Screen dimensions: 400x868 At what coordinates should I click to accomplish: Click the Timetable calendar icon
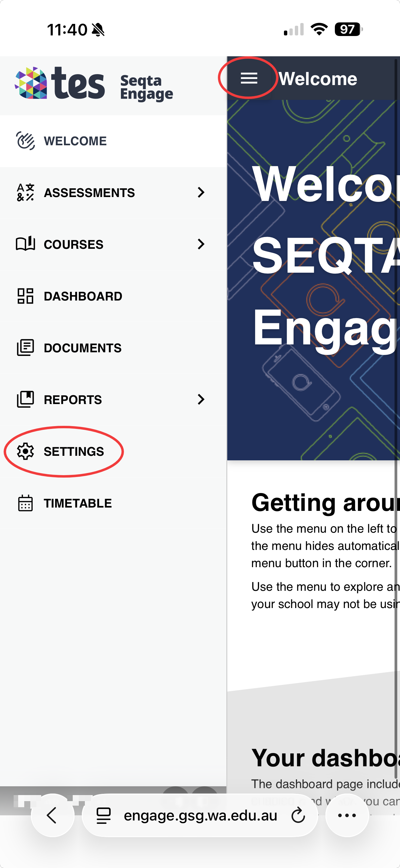coord(25,503)
